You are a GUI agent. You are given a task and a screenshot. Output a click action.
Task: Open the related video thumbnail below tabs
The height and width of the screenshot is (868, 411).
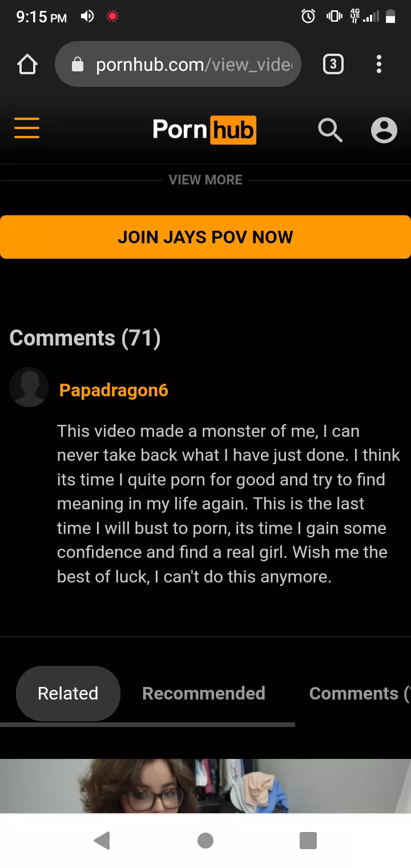[x=205, y=786]
